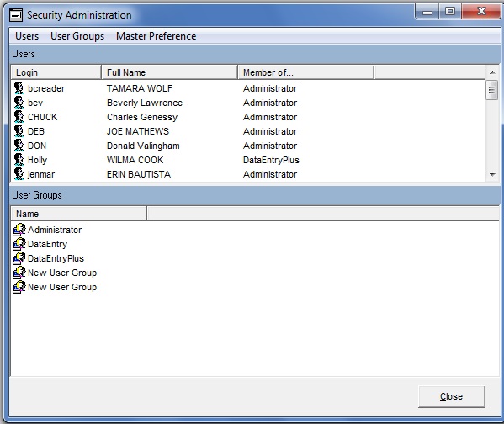Sort users by Login column header
The image size is (504, 424).
coord(56,72)
